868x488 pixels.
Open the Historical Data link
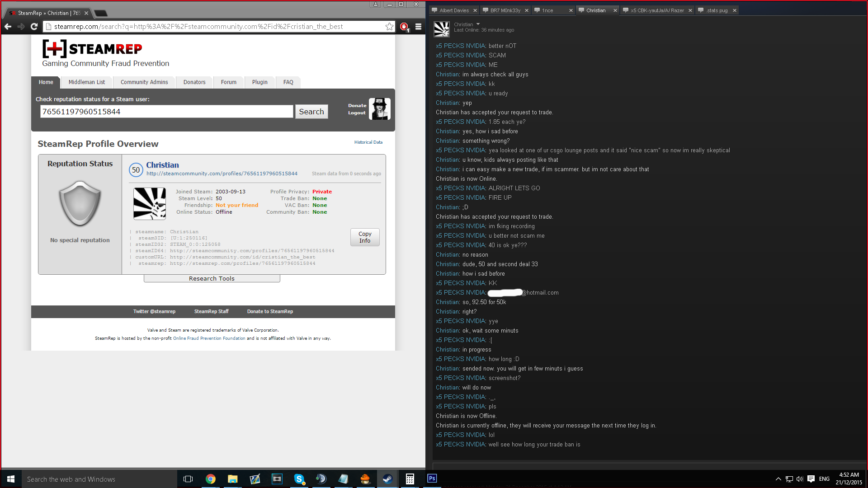click(x=368, y=142)
